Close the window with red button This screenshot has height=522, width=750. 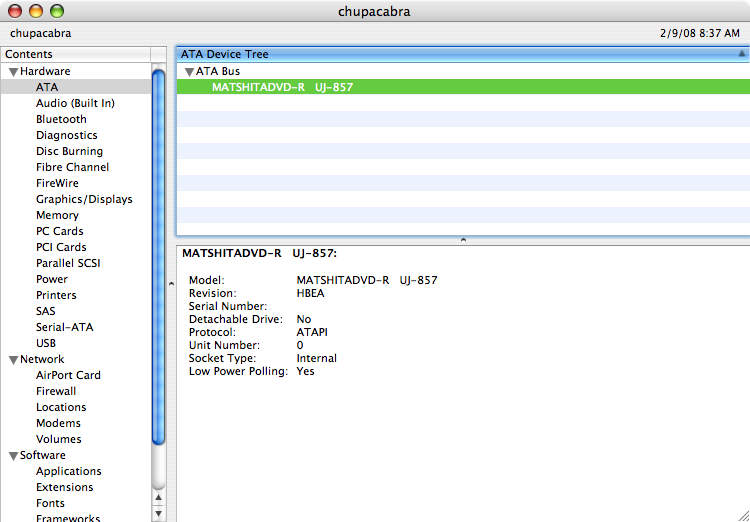(15, 11)
